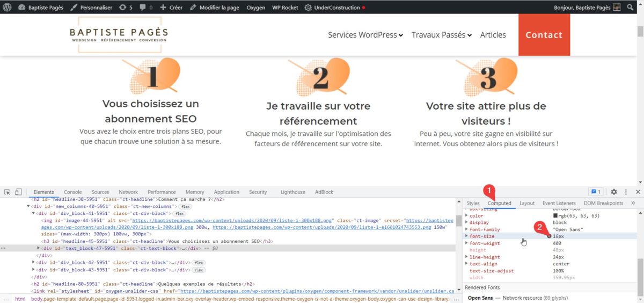Click the step 1 illustration image
The width and height of the screenshot is (644, 303).
tap(151, 76)
